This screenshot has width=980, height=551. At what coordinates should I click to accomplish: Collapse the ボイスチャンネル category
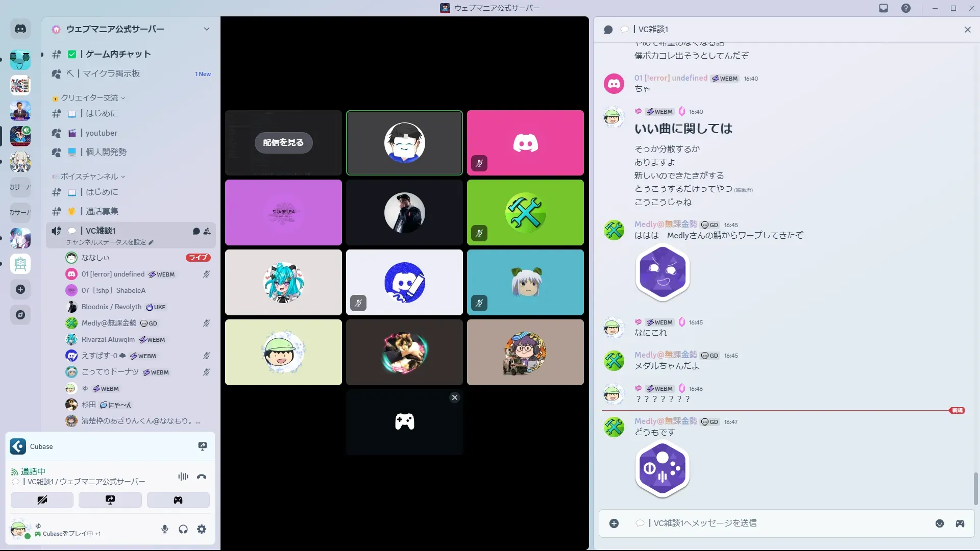coord(89,177)
